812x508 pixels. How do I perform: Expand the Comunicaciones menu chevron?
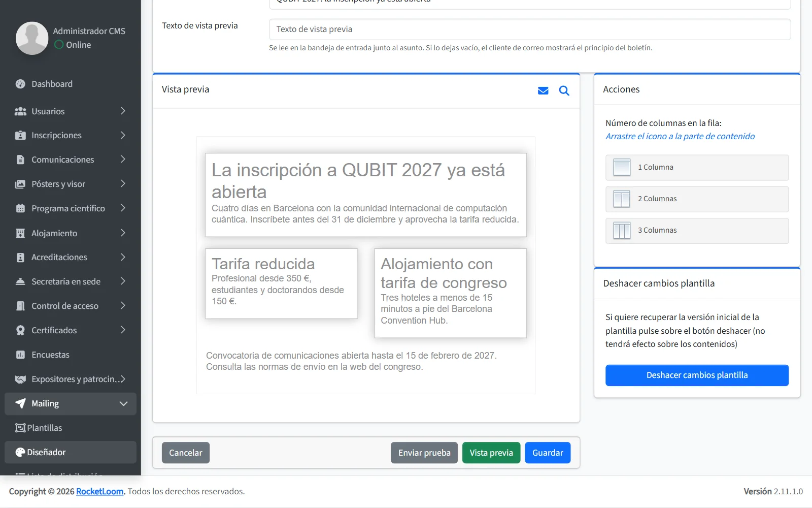pos(123,160)
